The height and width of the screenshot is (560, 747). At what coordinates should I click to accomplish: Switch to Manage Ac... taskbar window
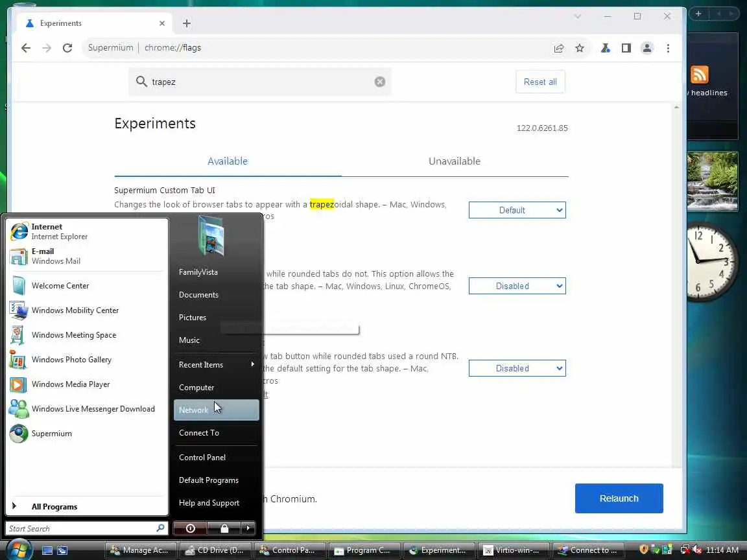141,550
